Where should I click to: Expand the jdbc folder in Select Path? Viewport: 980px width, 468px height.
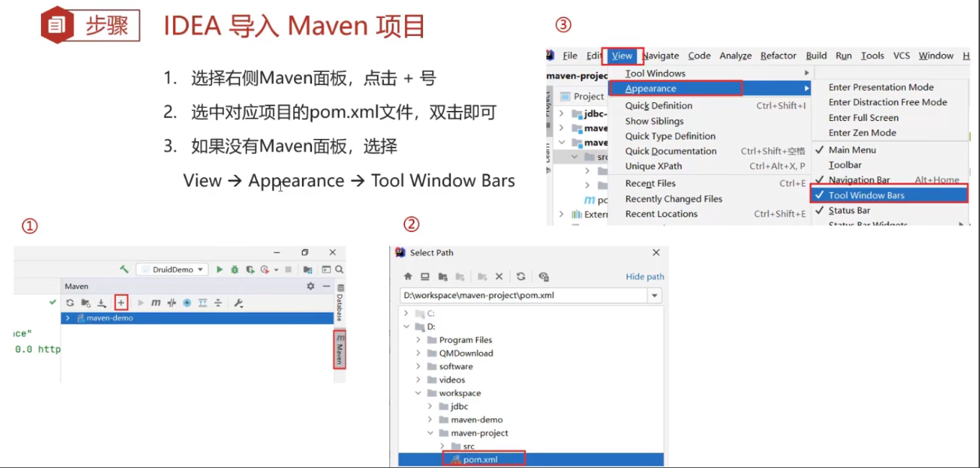(430, 407)
